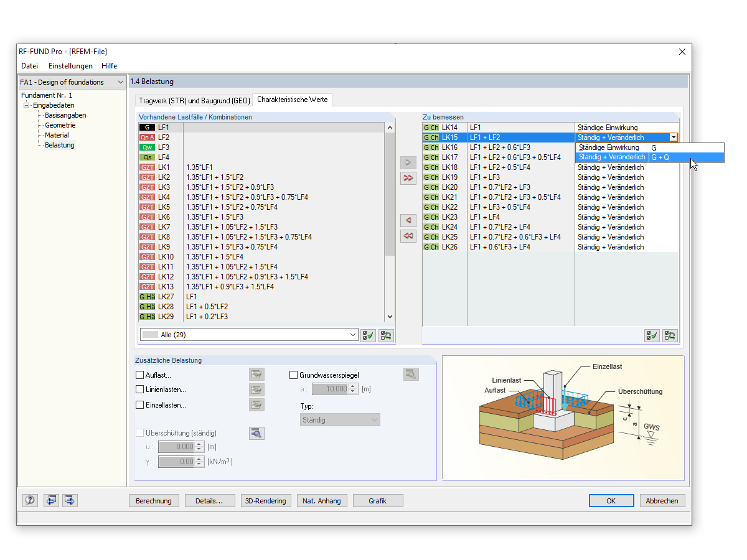This screenshot has height=560, width=747.
Task: Confirm with OK button
Action: [x=611, y=501]
